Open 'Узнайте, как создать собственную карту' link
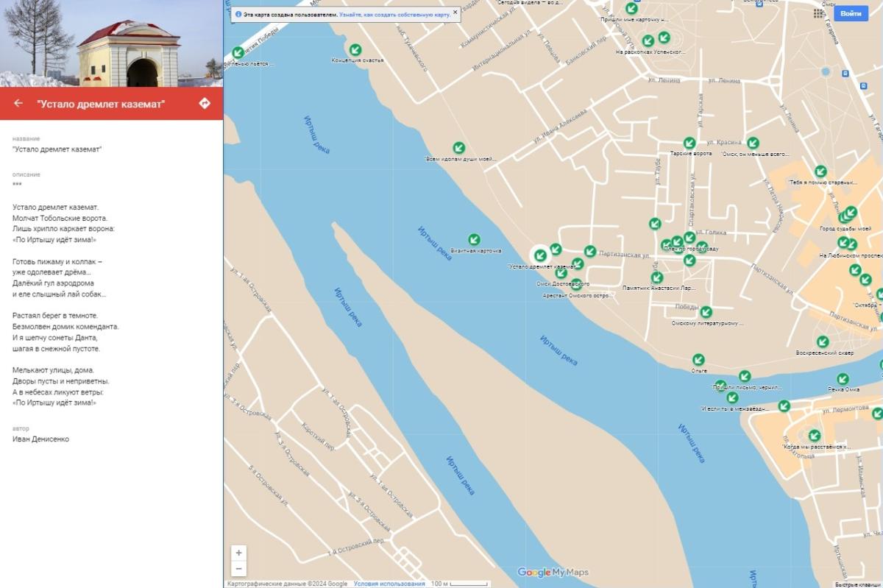 [x=394, y=14]
